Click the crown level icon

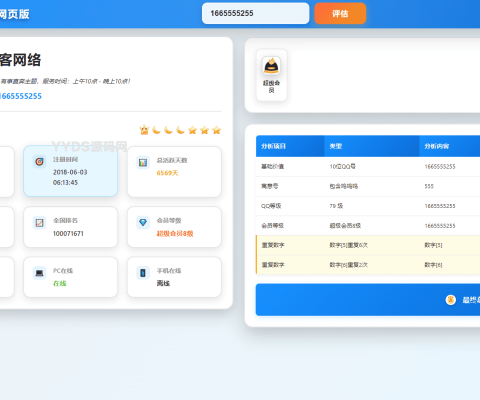144,130
